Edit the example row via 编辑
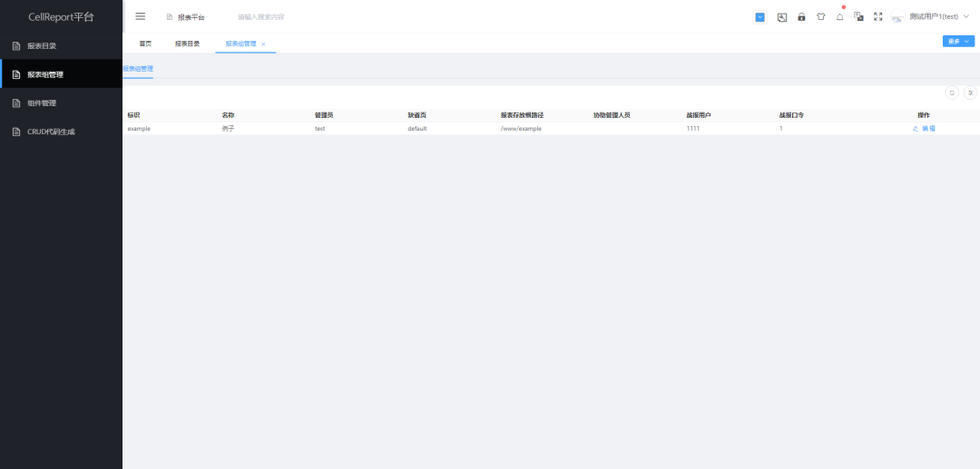This screenshot has width=980, height=469. [x=925, y=128]
